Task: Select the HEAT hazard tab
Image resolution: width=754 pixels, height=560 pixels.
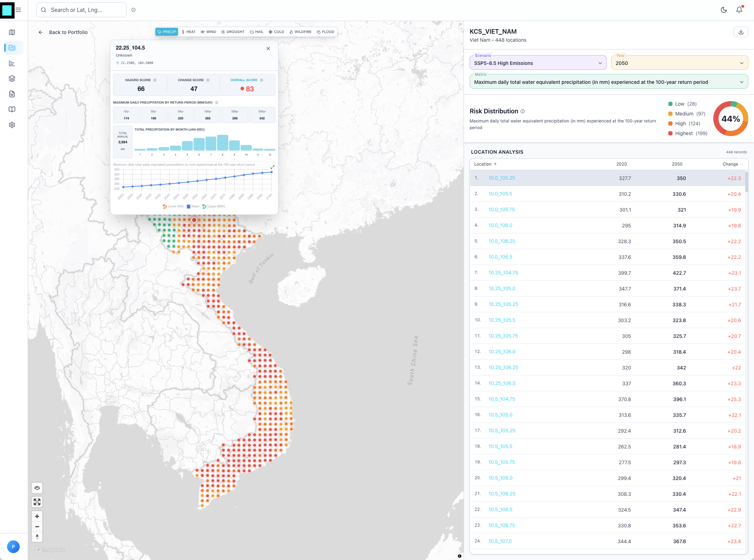Action: click(189, 32)
